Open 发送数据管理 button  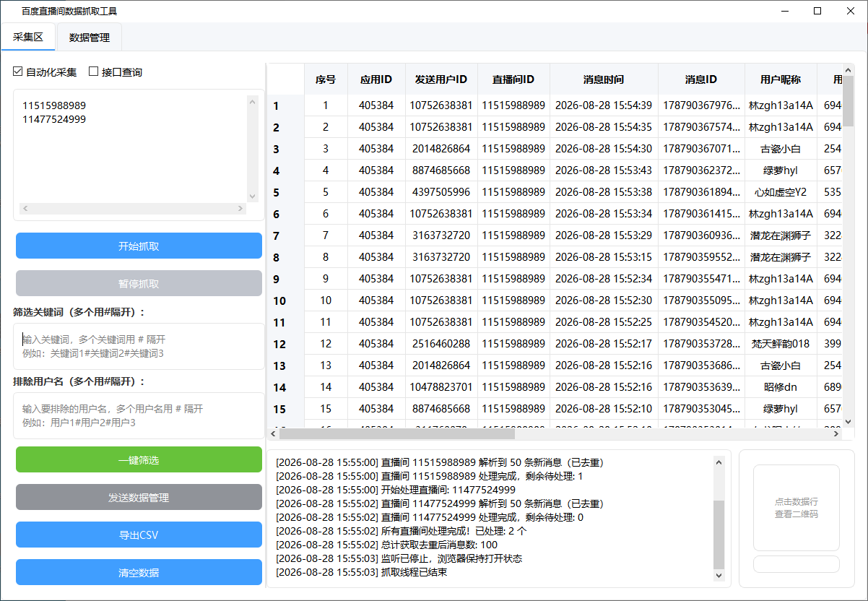pos(139,497)
